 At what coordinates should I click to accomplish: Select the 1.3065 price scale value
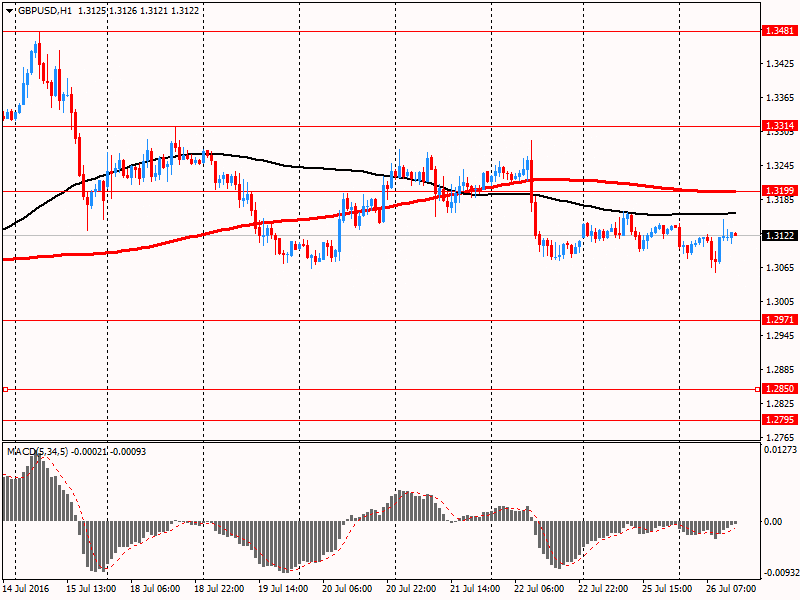click(780, 268)
